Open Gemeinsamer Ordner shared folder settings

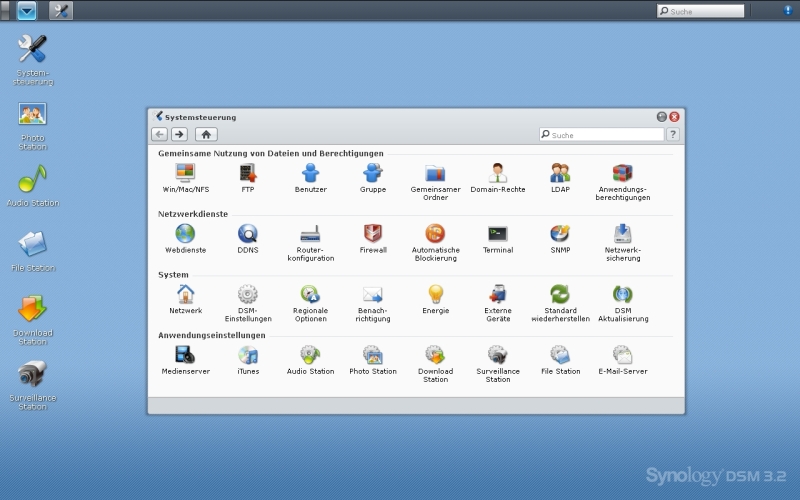[x=435, y=173]
